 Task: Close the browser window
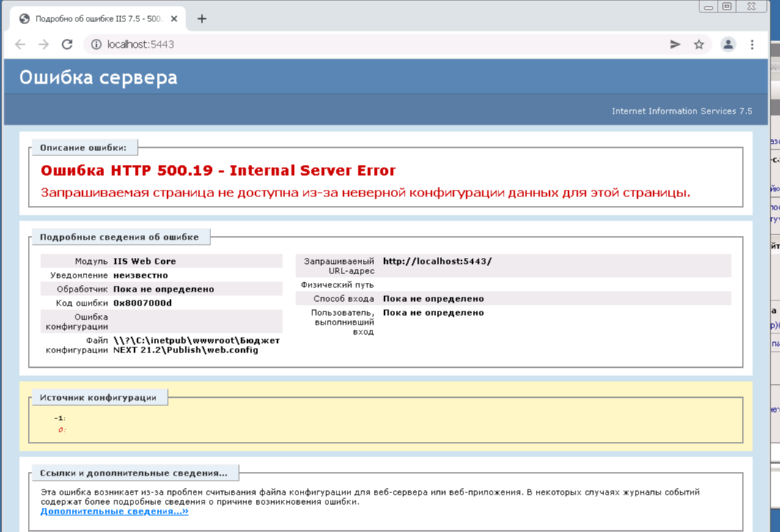pyautogui.click(x=751, y=7)
